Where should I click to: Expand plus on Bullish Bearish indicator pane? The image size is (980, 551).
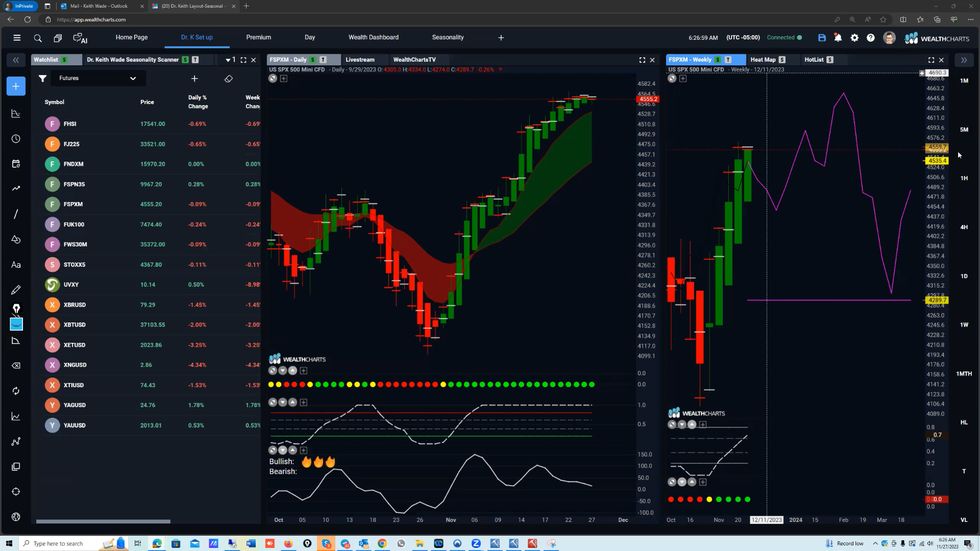304,450
